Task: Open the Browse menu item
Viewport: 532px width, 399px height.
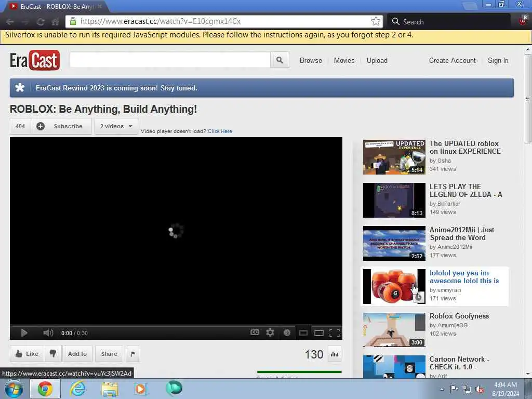Action: [x=311, y=60]
